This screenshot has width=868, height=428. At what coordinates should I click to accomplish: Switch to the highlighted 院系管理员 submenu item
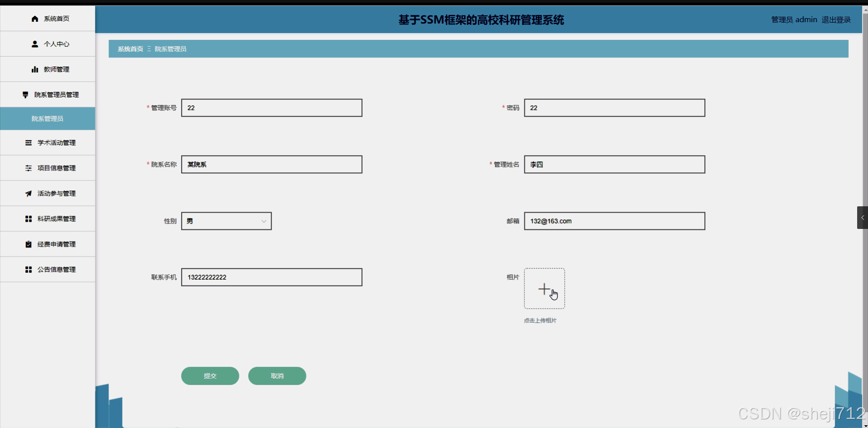(x=47, y=118)
